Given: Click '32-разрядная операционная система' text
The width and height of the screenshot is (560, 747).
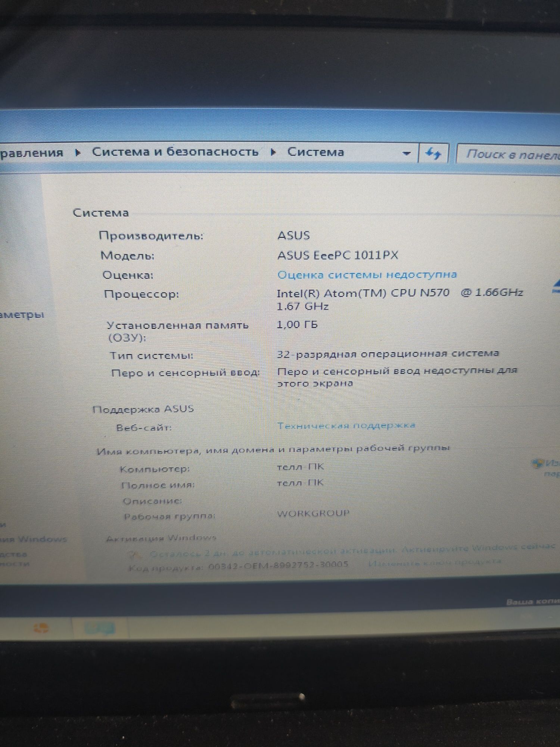Looking at the screenshot, I should [388, 353].
